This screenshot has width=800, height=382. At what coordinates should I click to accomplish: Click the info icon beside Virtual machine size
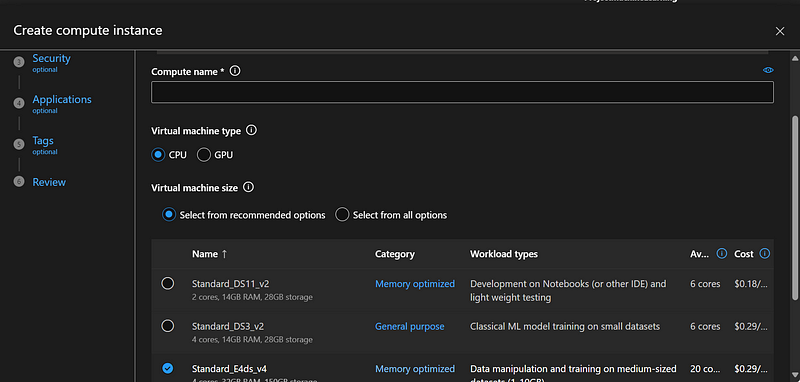click(x=248, y=187)
